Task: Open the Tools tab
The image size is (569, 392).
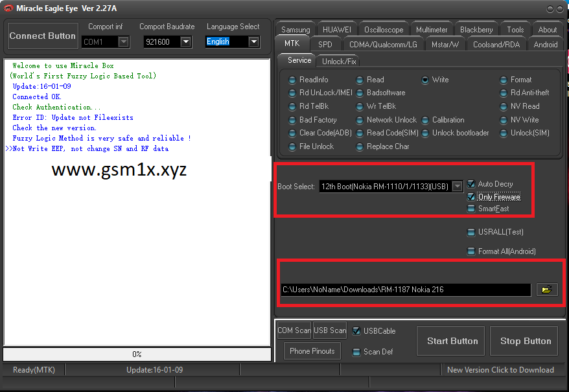Action: click(x=515, y=29)
